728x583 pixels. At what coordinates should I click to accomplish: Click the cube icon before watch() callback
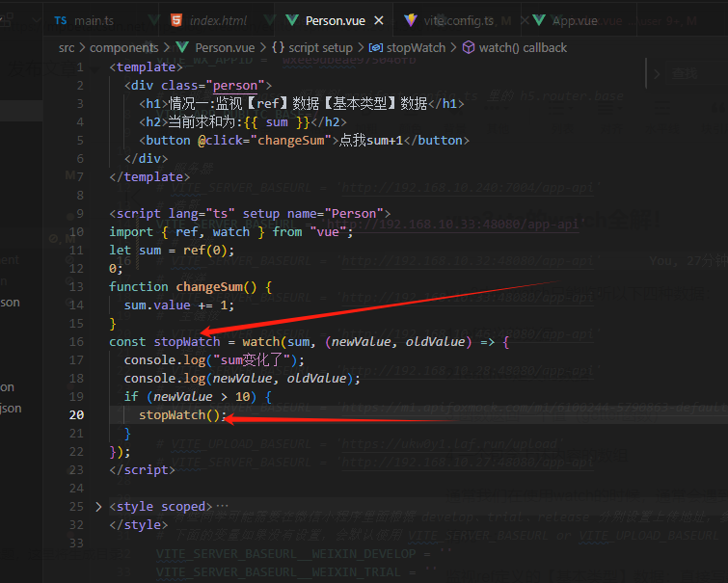(469, 47)
